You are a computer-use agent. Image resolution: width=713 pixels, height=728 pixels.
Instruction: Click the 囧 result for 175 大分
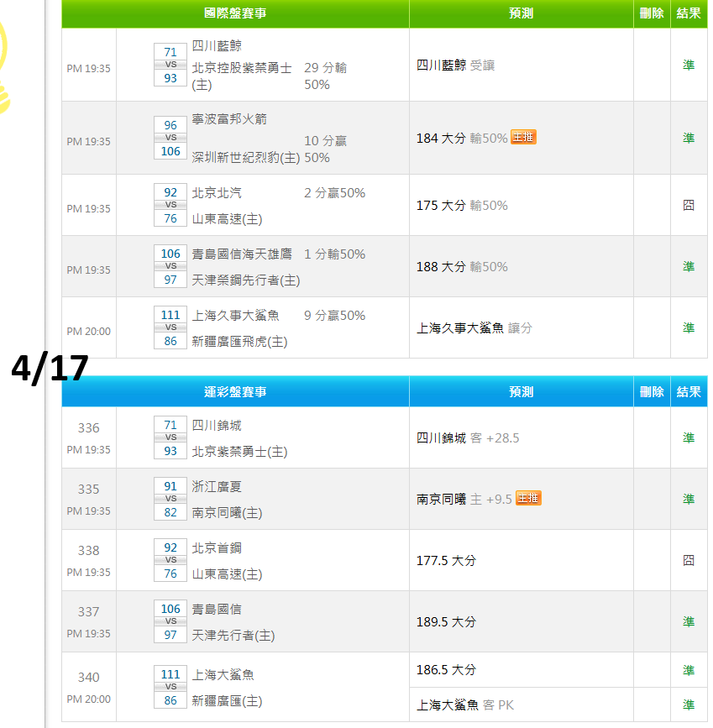tap(689, 205)
